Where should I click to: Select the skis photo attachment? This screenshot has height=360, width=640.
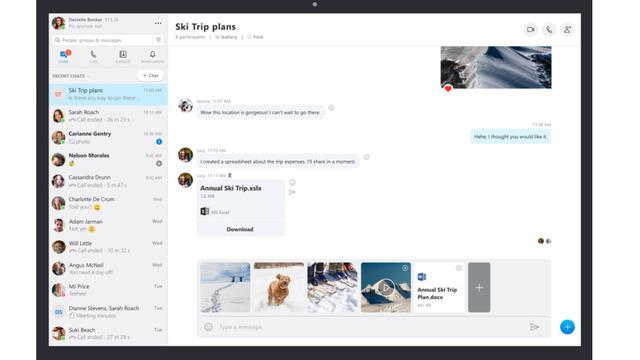pos(332,287)
